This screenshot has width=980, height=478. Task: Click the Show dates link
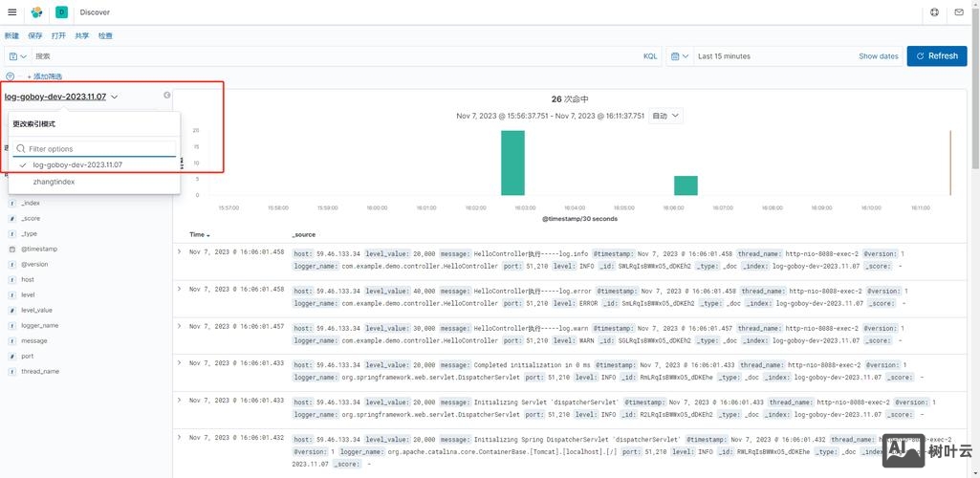pos(878,56)
